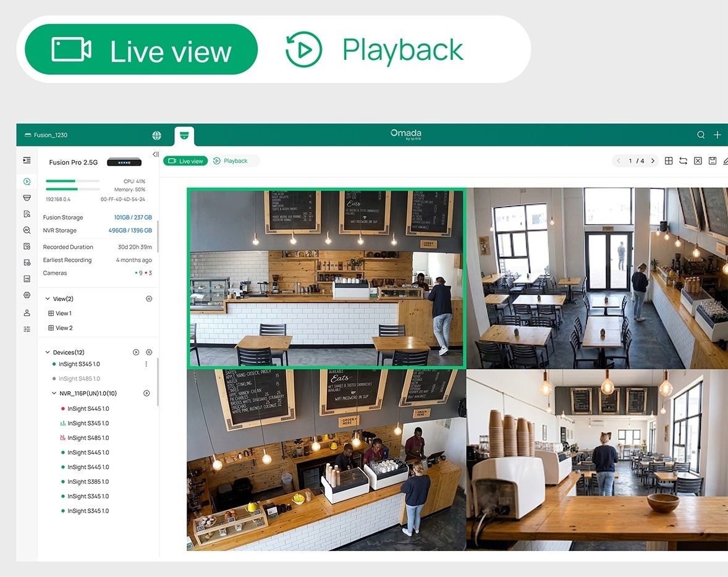Viewport: 728px width, 577px height.
Task: Open the document settings sidebar icon
Action: (27, 263)
